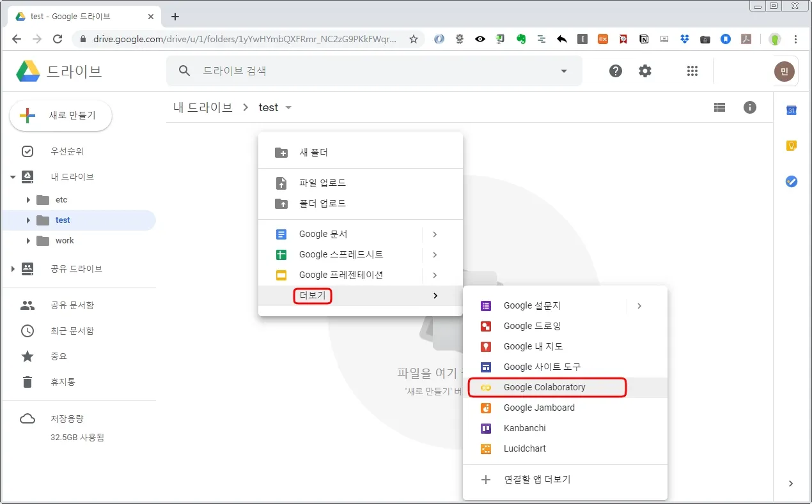This screenshot has height=504, width=812.
Task: Click the Notion extension icon
Action: [644, 39]
